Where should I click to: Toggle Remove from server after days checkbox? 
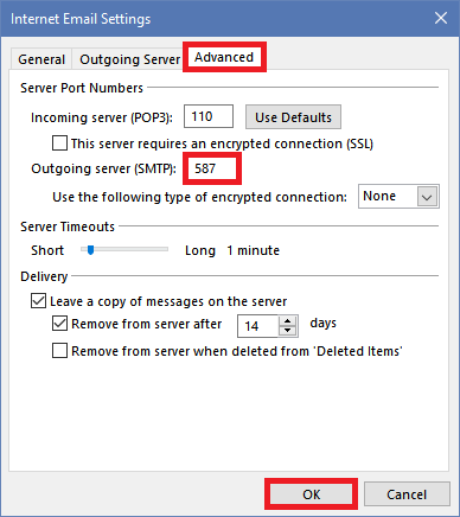[x=60, y=323]
